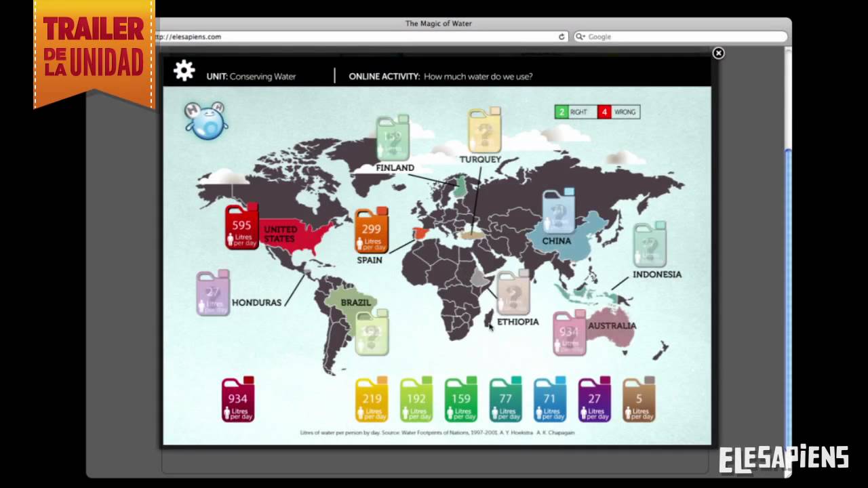
Task: Click the Ethiopia question mark jerrycan
Action: [513, 292]
